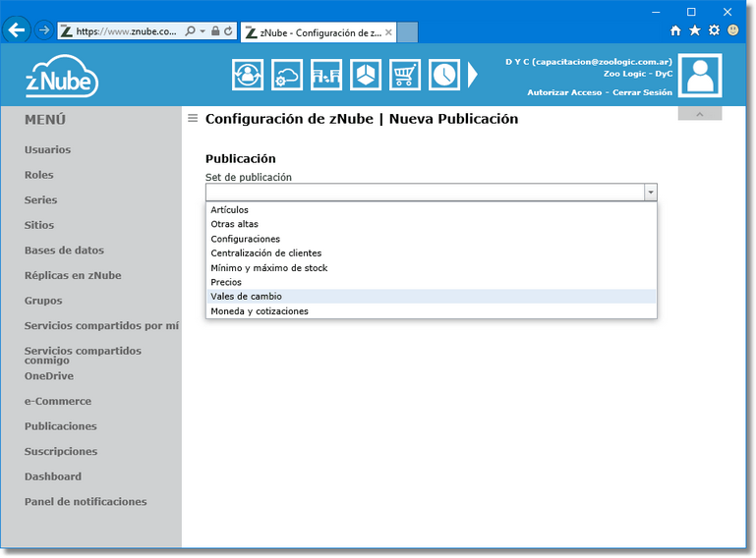Open the shopping cart toolbar icon
This screenshot has height=558, width=756.
404,75
